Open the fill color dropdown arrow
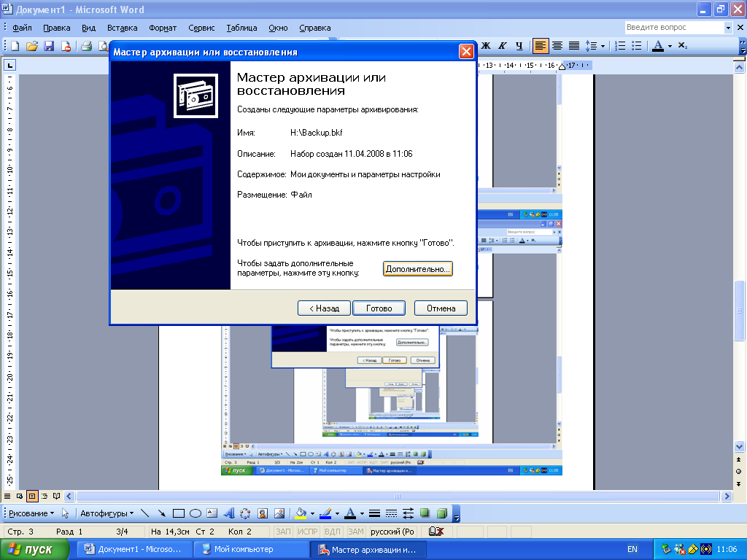 click(312, 514)
